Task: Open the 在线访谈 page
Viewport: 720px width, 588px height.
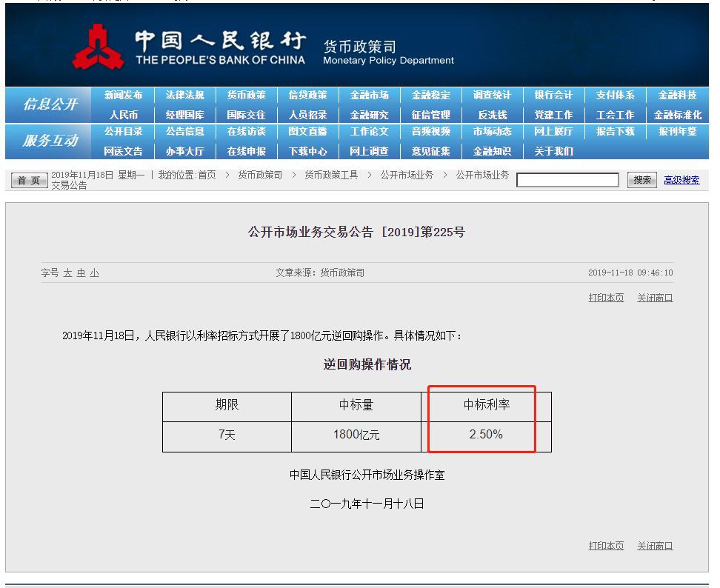Action: pyautogui.click(x=246, y=132)
